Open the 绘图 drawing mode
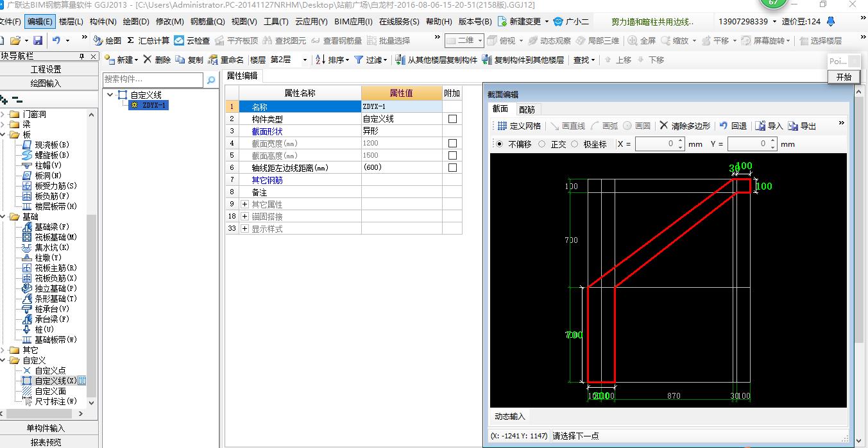 coord(106,40)
